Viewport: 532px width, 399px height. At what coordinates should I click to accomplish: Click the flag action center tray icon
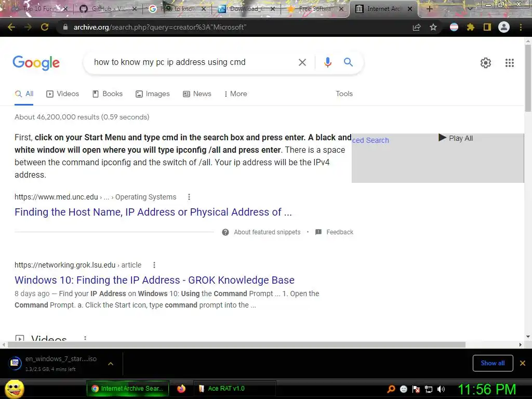click(x=416, y=389)
